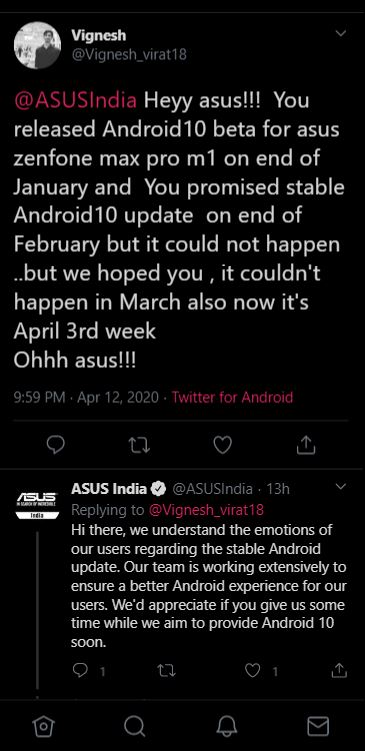View Vignesh's profile picture
Image resolution: width=365 pixels, height=751 pixels.
(x=37, y=46)
